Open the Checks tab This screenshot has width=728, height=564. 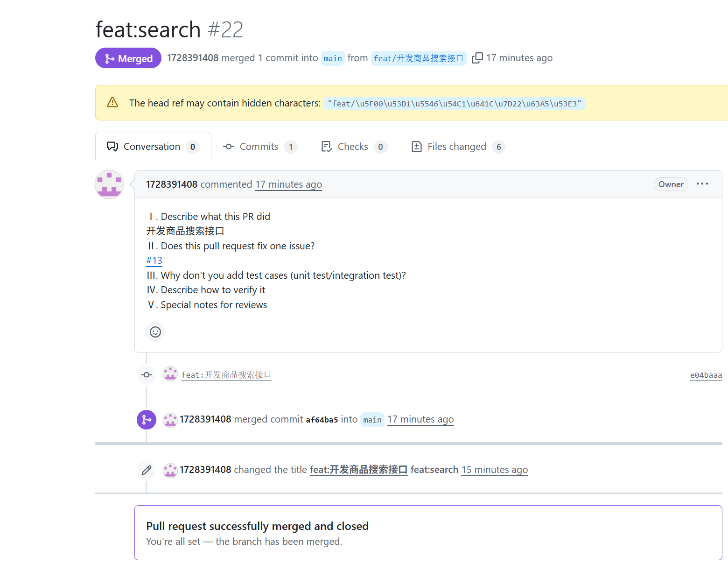pyautogui.click(x=354, y=147)
